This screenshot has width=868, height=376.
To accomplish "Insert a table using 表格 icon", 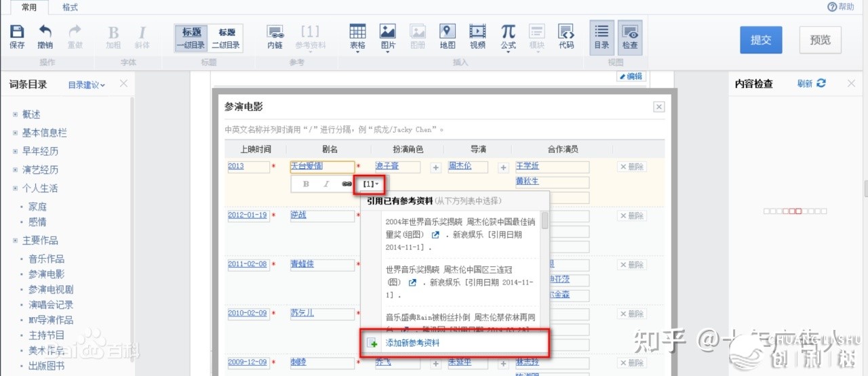I will 357,32.
